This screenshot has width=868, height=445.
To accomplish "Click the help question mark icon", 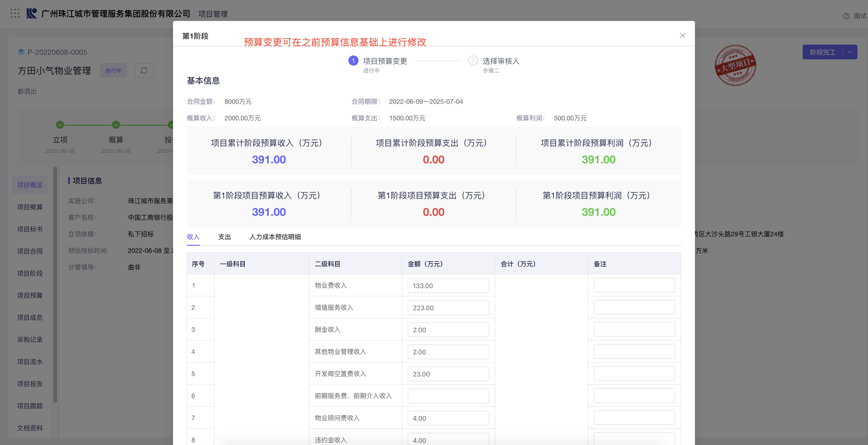I will [846, 16].
